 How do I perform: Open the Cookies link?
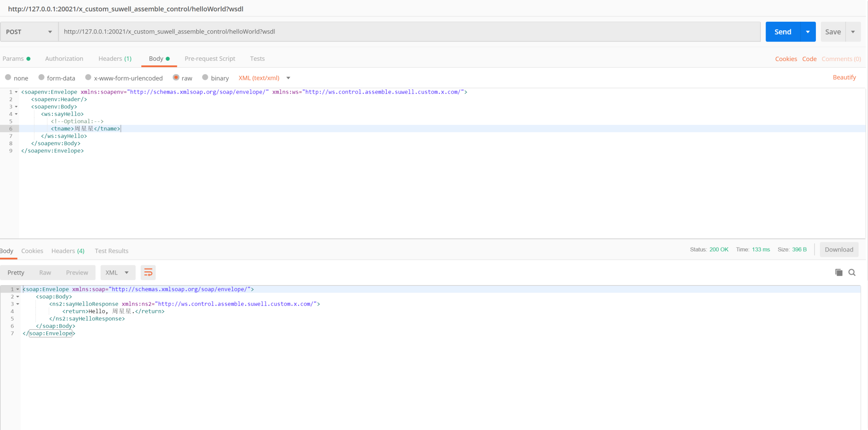786,59
